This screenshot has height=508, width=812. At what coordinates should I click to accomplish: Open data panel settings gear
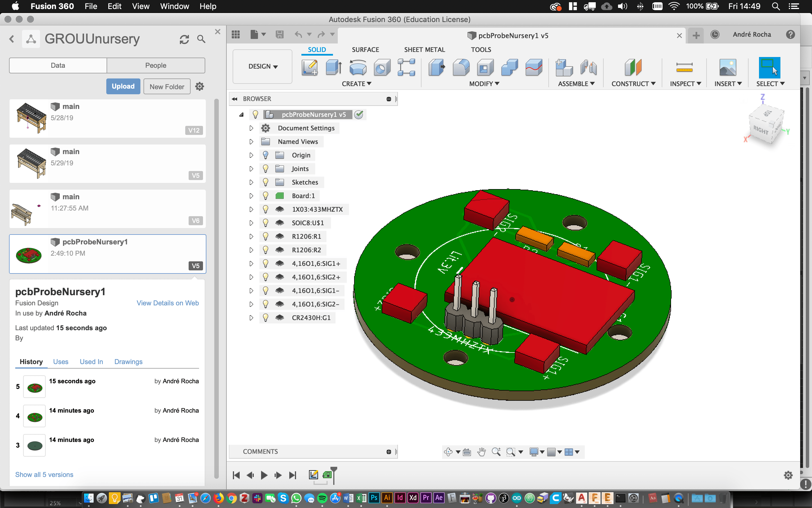click(200, 86)
